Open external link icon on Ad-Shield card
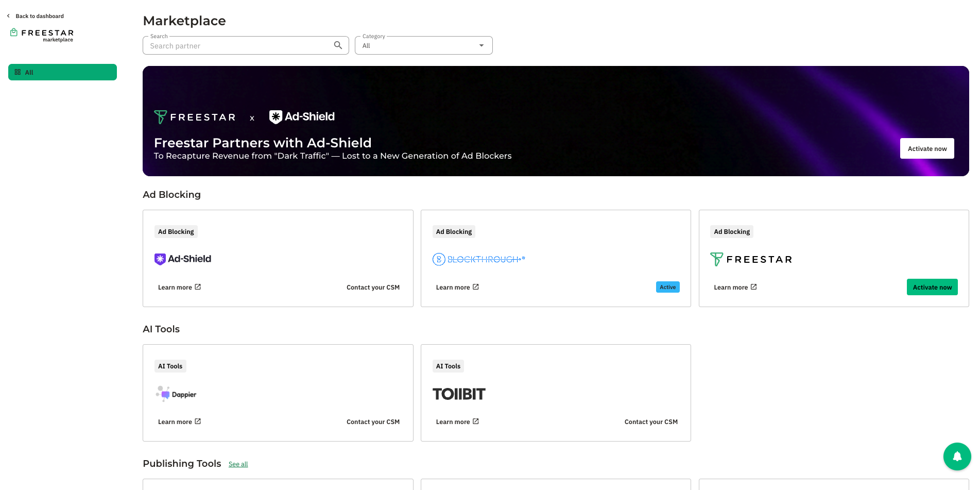The image size is (980, 490). tap(198, 287)
